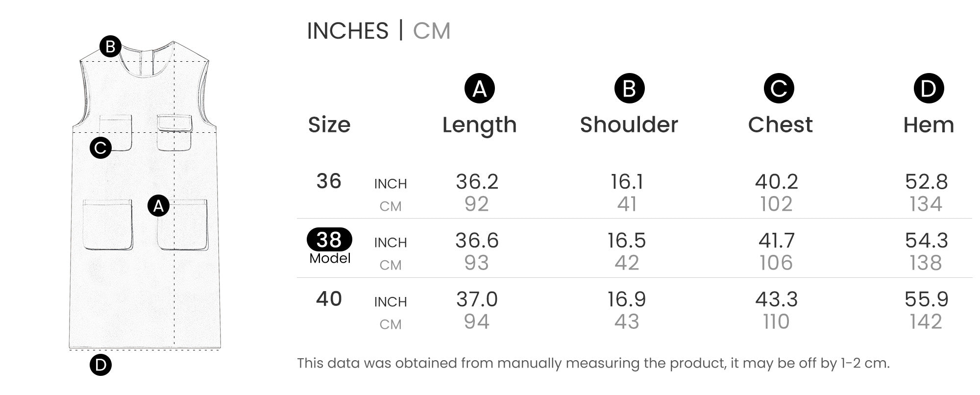Click the B marker on the dress shoulder
The width and height of the screenshot is (980, 395).
click(110, 47)
